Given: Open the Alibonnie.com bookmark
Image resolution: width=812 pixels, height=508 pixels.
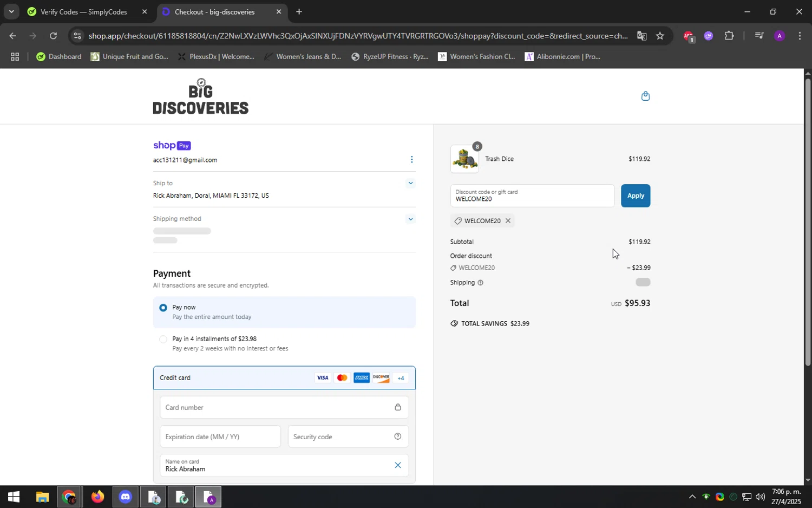Looking at the screenshot, I should pyautogui.click(x=563, y=57).
